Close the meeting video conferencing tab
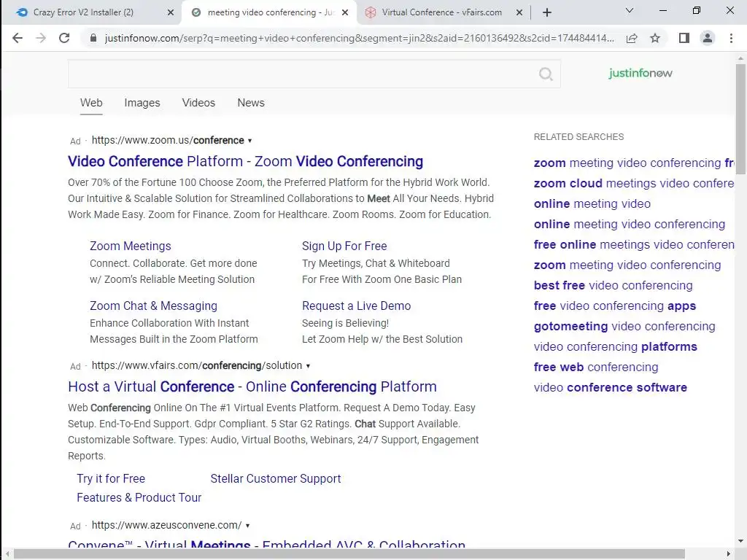Screen dimensions: 747x560 pyautogui.click(x=346, y=13)
